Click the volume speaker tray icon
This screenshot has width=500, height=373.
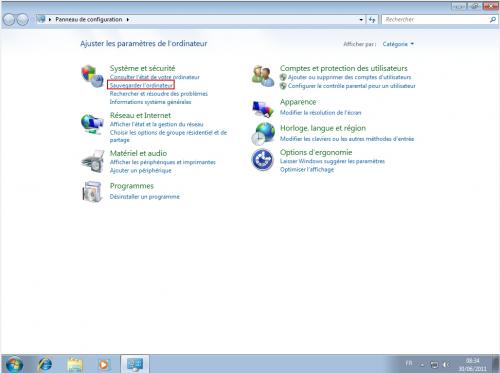[x=446, y=364]
